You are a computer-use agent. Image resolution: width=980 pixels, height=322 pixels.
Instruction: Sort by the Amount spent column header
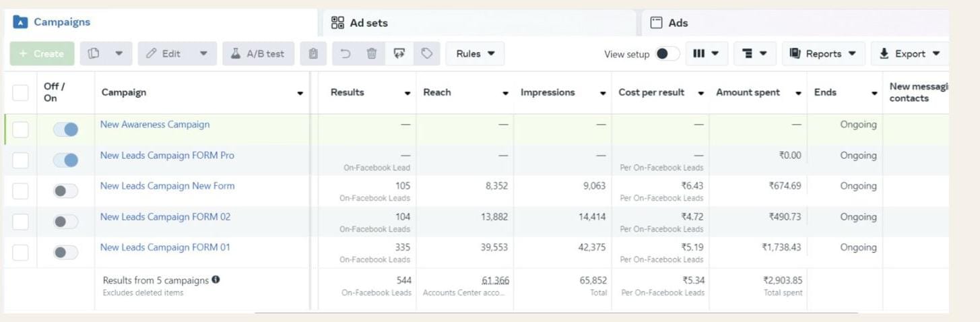coord(748,92)
